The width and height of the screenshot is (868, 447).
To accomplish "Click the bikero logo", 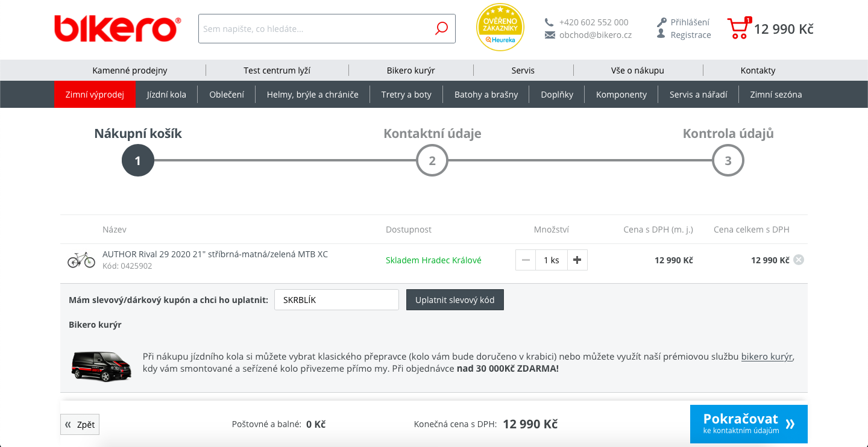I will (x=118, y=28).
